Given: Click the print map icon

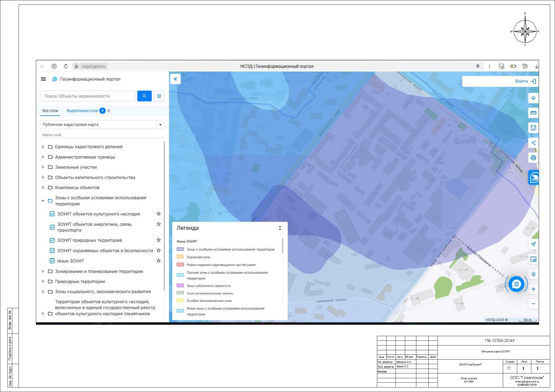Looking at the screenshot, I should point(533,158).
